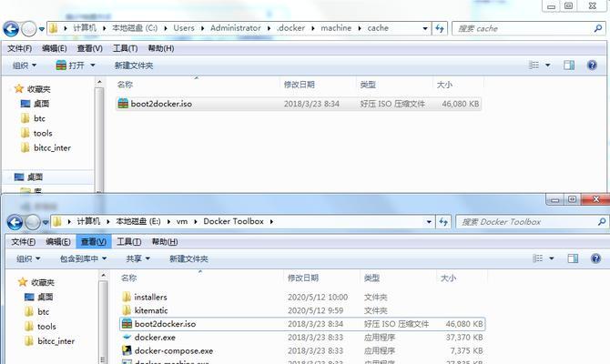Viewport: 610px width, 364px height.
Task: Expand address history dropdown in cache window
Action: (x=425, y=28)
